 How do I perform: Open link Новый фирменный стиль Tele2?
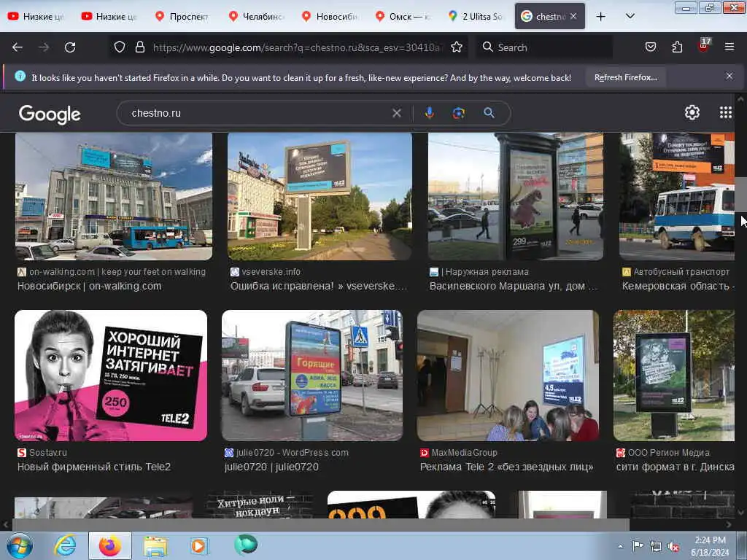click(94, 467)
